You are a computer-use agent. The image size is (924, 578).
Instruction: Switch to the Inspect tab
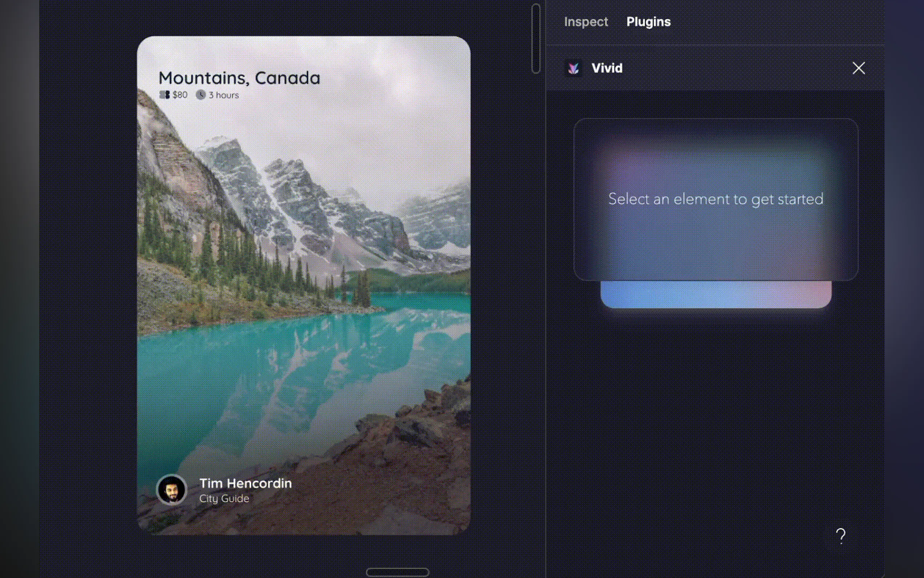[x=586, y=22]
